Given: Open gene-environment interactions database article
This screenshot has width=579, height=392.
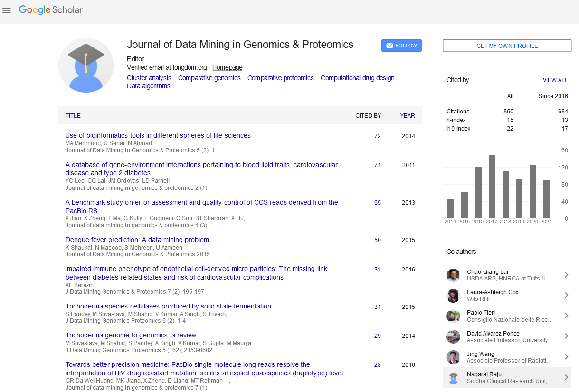Looking at the screenshot, I should [x=201, y=169].
